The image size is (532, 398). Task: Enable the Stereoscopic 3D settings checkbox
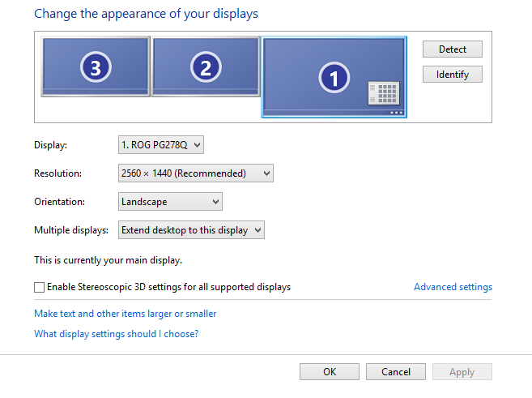click(40, 287)
